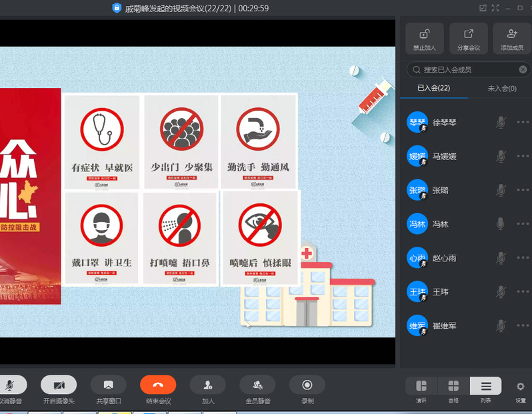Start recording with 录制 icon

(307, 385)
